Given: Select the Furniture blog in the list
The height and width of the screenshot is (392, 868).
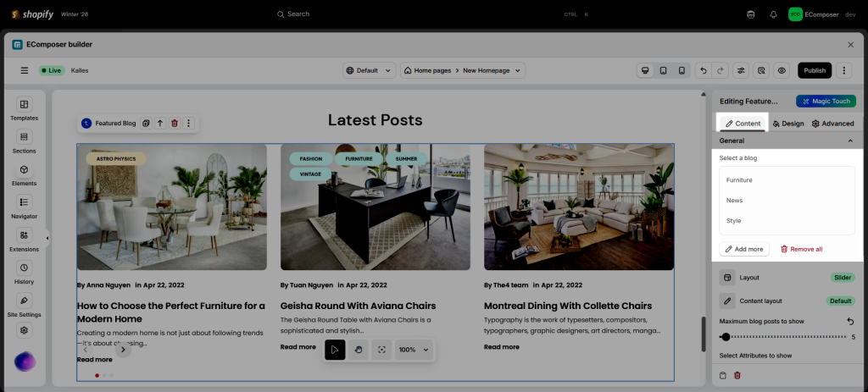Looking at the screenshot, I should (739, 180).
